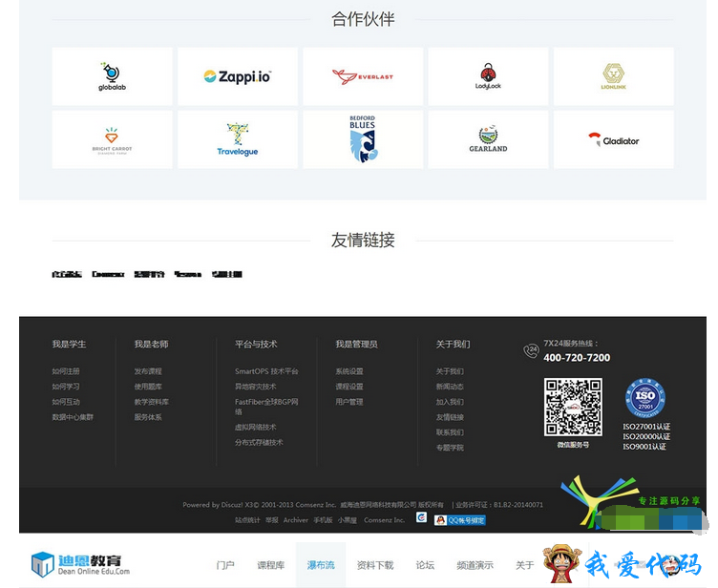Open the 资料下载 navigation tab
718x588 pixels.
375,565
